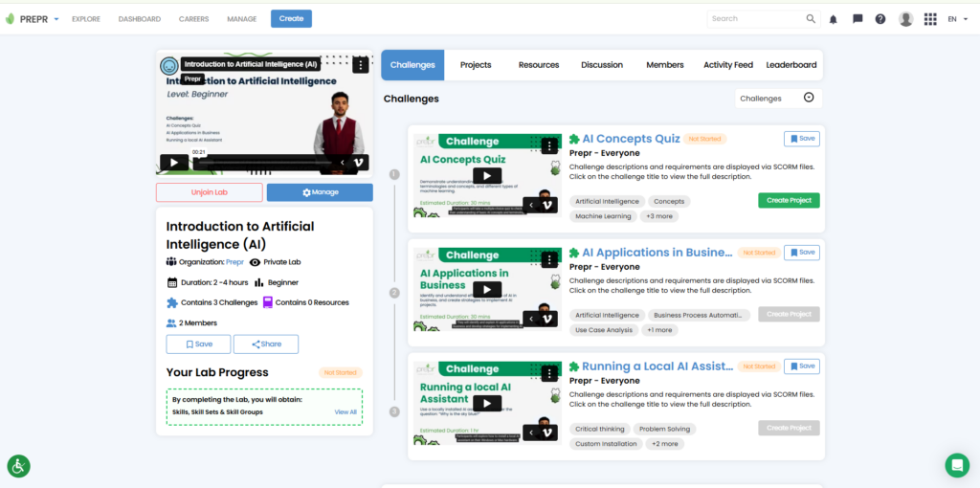This screenshot has width=980, height=488.
Task: Click Vimeo logo on AI Concepts Quiz video
Action: 548,205
